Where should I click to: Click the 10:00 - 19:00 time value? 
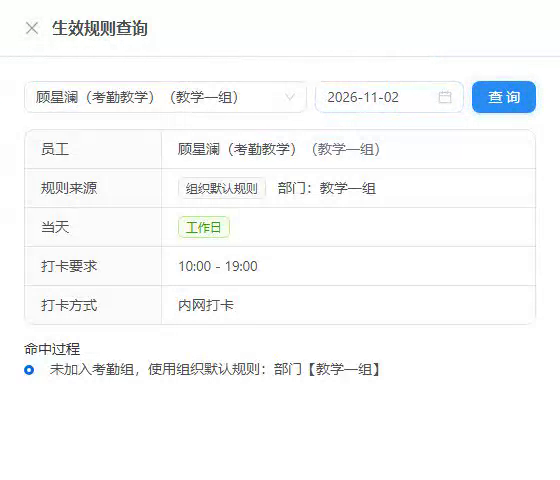(218, 266)
